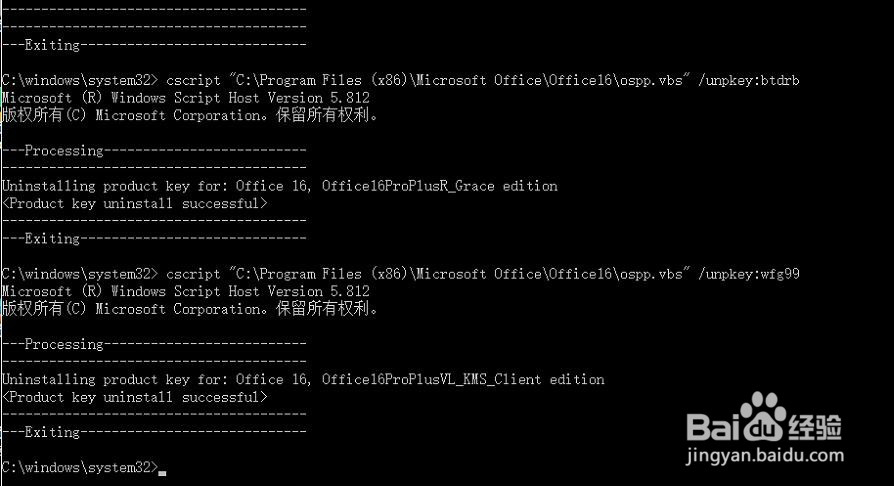Screen dimensions: 894x486
Task: Click the blinking cursor after the last prompt
Action: [x=163, y=470]
